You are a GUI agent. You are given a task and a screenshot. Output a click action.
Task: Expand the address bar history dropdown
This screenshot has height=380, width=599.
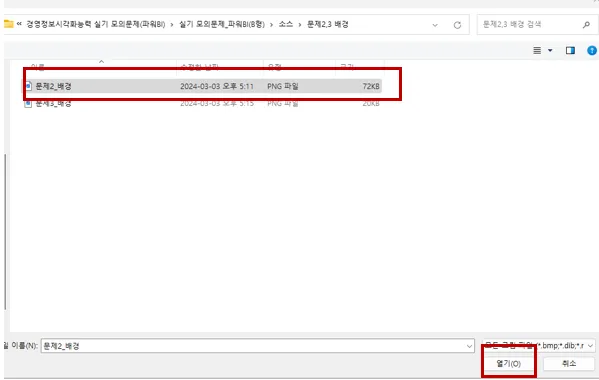pos(435,25)
